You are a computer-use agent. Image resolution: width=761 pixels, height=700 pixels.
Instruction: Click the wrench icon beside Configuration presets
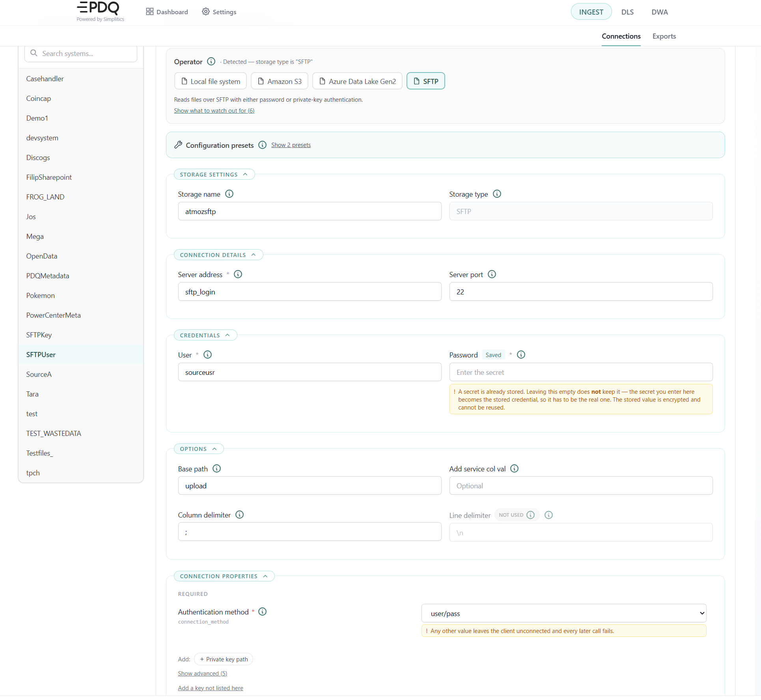click(179, 145)
